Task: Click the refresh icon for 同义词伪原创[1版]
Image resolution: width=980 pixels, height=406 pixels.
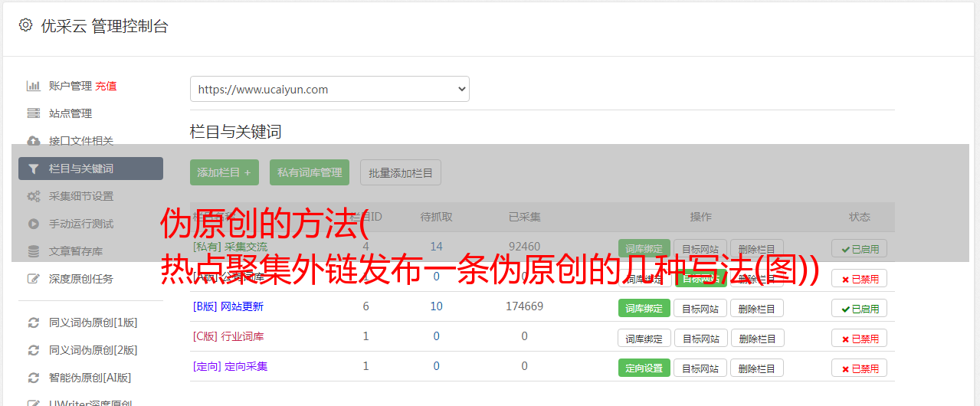Action: [x=34, y=323]
